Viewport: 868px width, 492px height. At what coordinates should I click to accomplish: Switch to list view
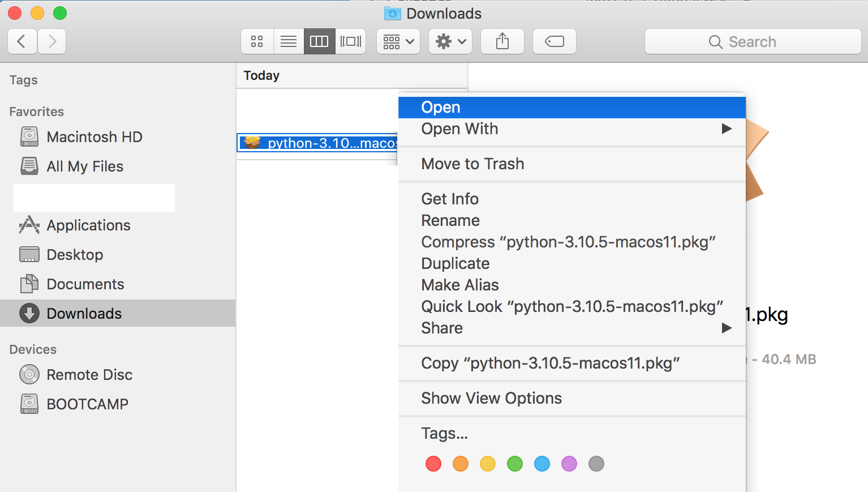(x=289, y=41)
